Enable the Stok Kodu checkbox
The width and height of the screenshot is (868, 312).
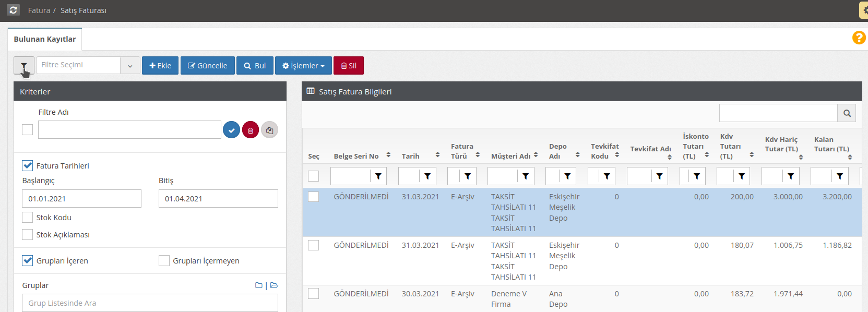pos(28,217)
